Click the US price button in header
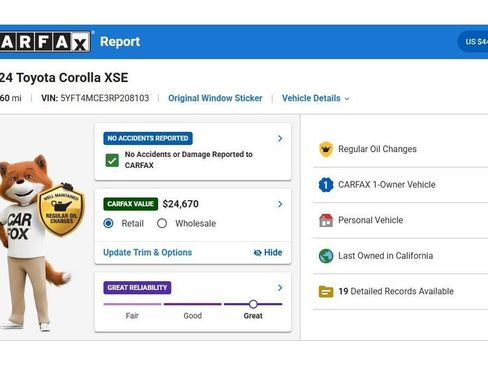The height and width of the screenshot is (366, 488). pos(473,42)
